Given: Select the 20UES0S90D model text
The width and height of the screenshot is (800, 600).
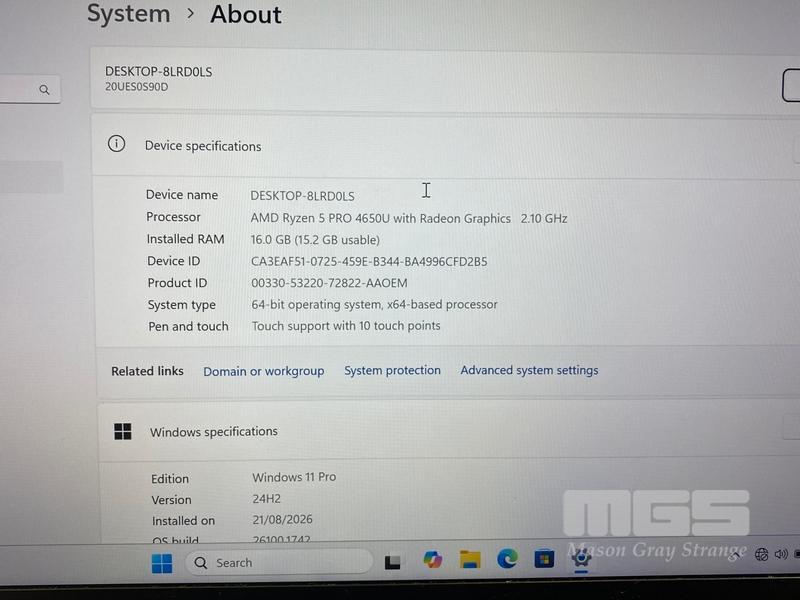Looking at the screenshot, I should 136,87.
